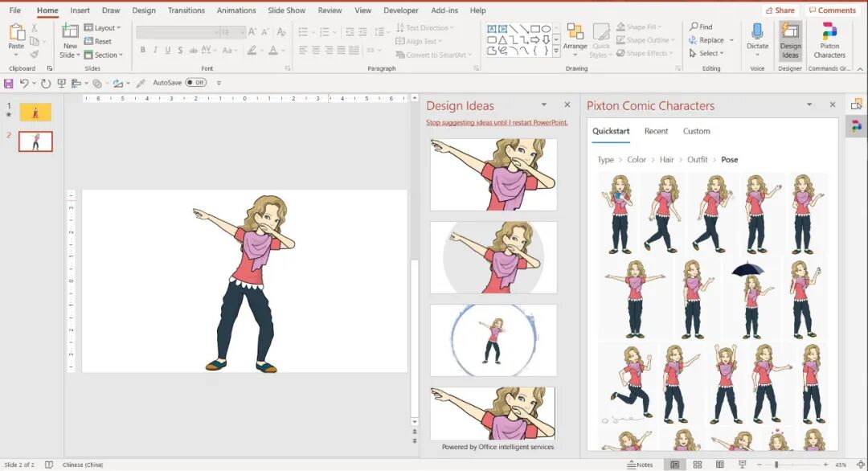Click the Undo arrow
Screen dimensions: 868x471
tap(24, 83)
